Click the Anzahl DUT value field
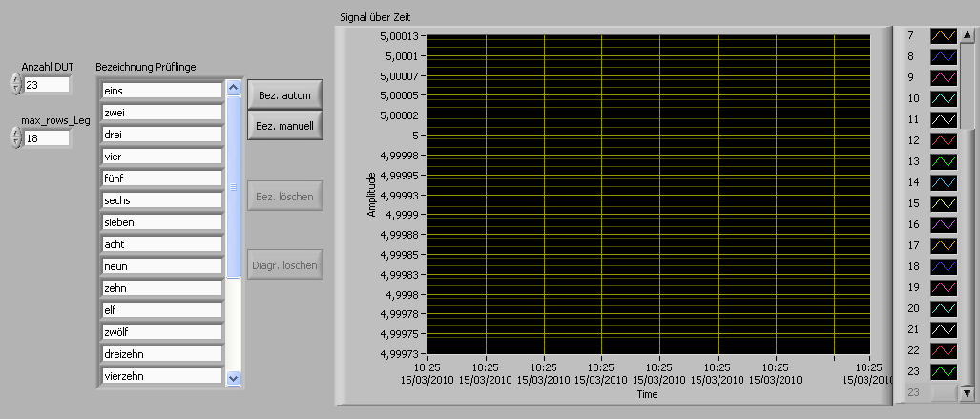980x419 pixels. pyautogui.click(x=47, y=85)
